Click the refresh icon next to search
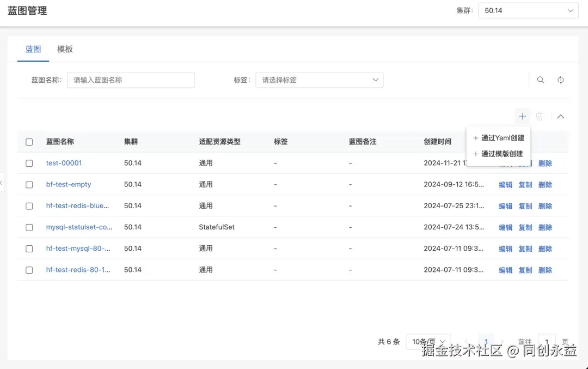This screenshot has width=588, height=369. coord(561,80)
